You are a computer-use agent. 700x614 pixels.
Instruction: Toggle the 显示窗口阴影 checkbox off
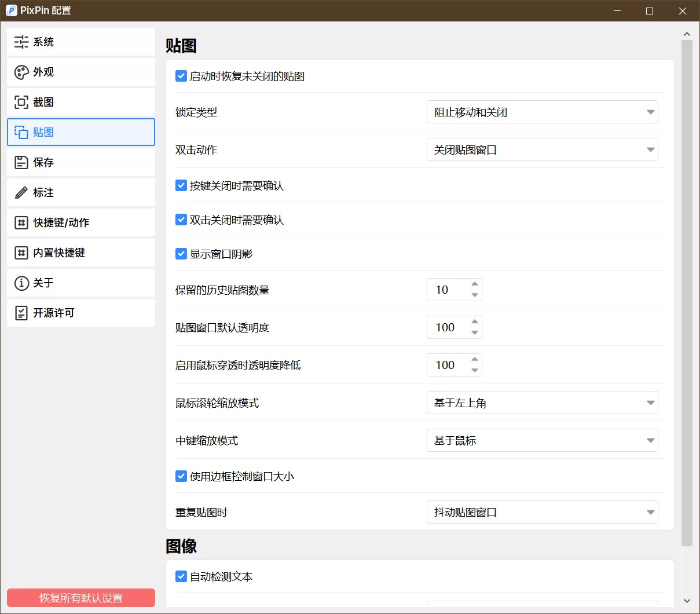[181, 254]
